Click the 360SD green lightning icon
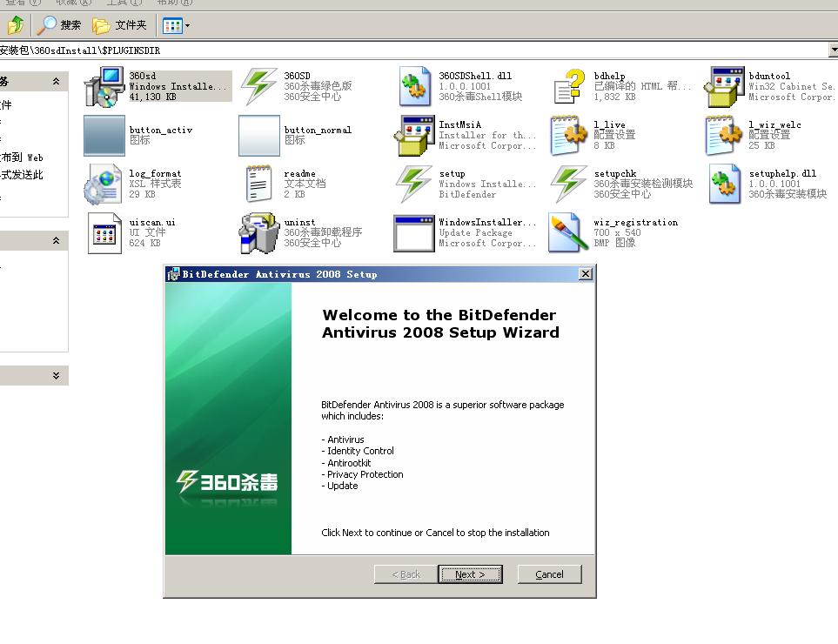This screenshot has height=644, width=838. click(x=259, y=86)
